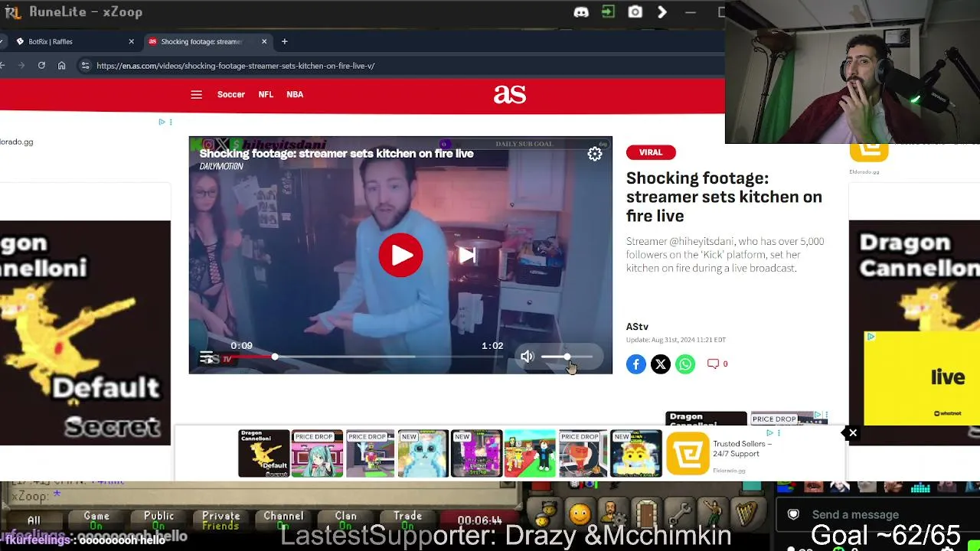This screenshot has width=980, height=551.
Task: Reload the current page
Action: pos(41,66)
